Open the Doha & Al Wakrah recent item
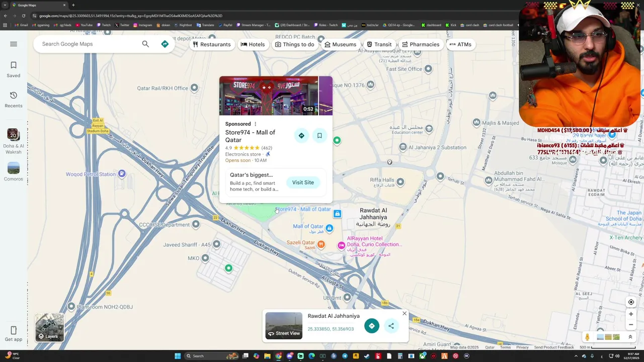This screenshot has width=644, height=362. point(14,141)
